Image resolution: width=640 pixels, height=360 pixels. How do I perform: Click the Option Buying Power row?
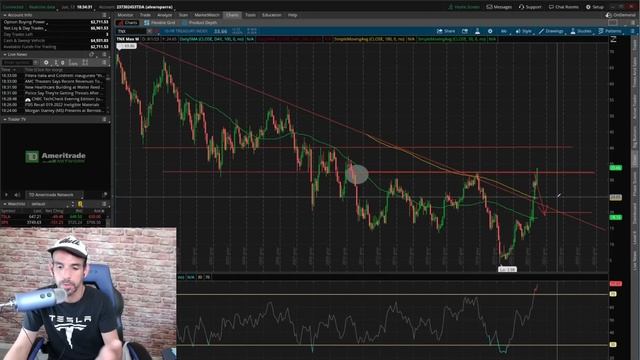click(x=55, y=22)
